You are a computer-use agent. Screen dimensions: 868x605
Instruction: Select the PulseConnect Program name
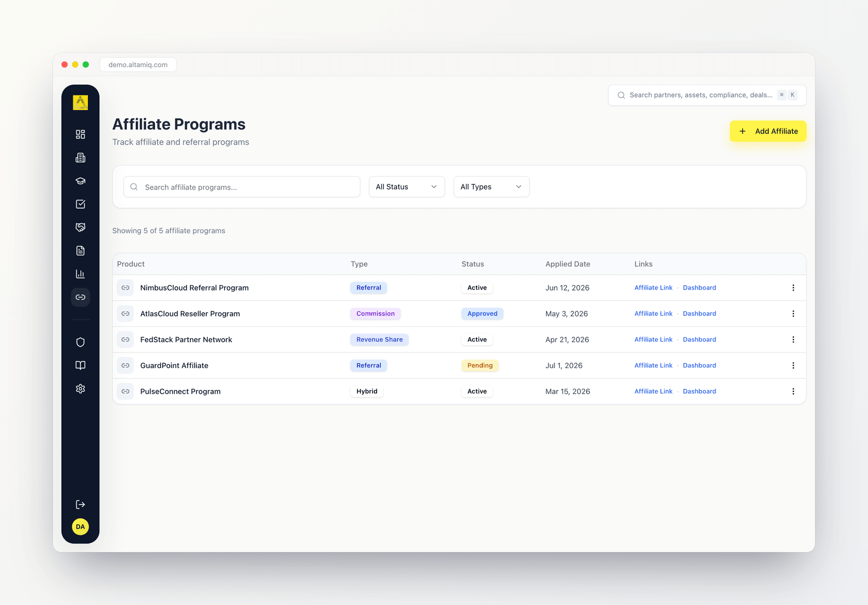(x=180, y=391)
